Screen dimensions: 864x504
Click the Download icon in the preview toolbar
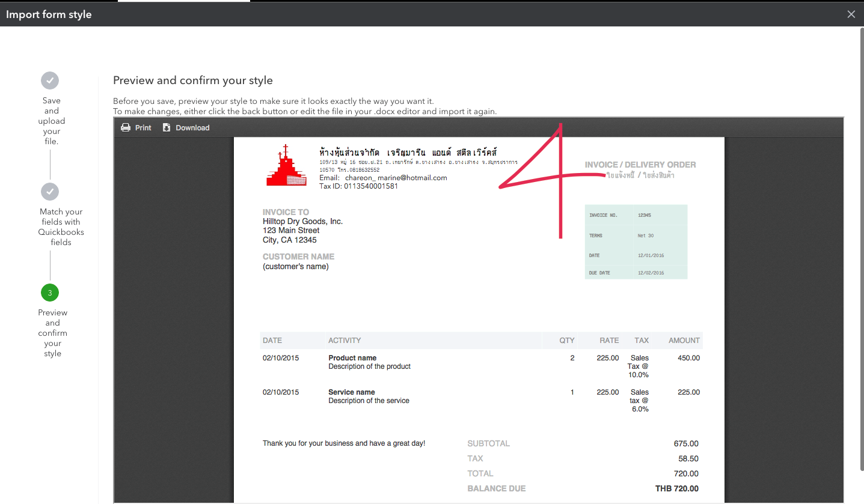coord(165,127)
